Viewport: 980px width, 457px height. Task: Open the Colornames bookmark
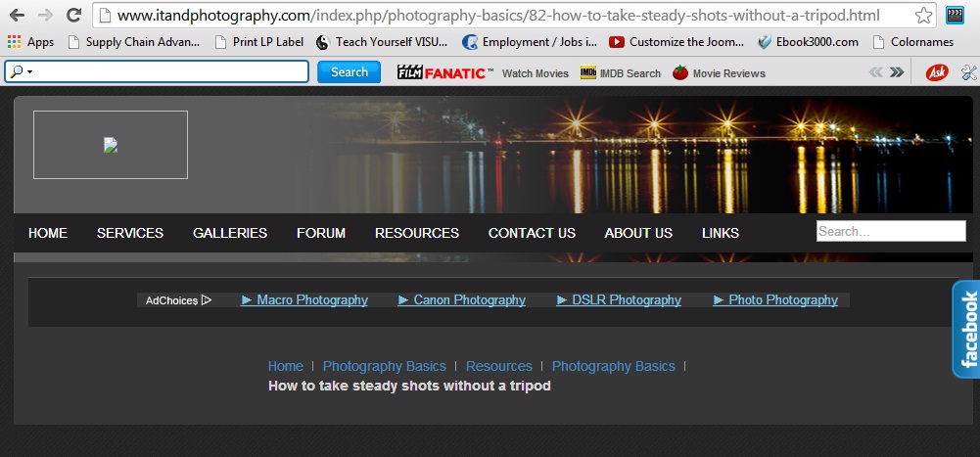pos(913,42)
